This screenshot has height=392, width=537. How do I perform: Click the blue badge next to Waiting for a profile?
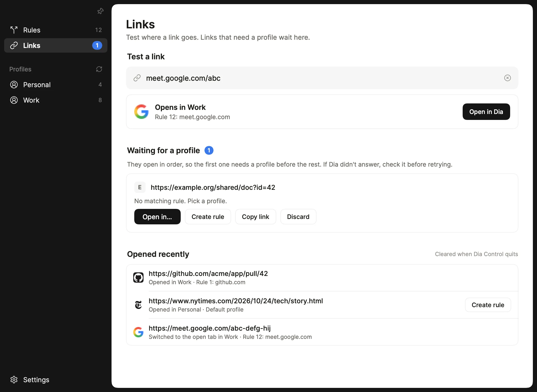pos(209,150)
